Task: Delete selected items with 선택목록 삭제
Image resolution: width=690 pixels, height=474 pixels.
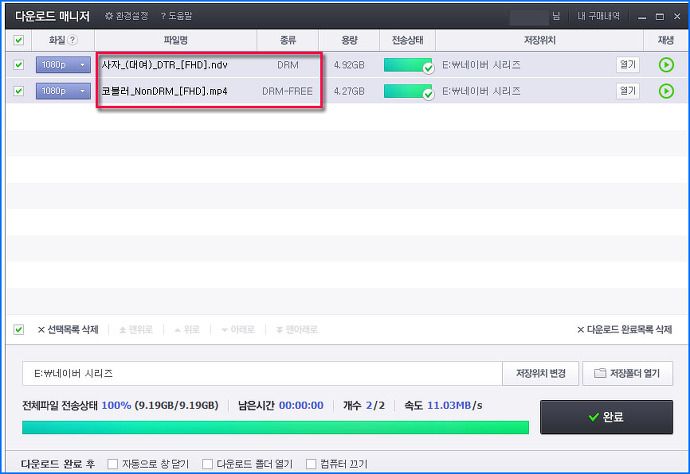Action: pyautogui.click(x=68, y=329)
